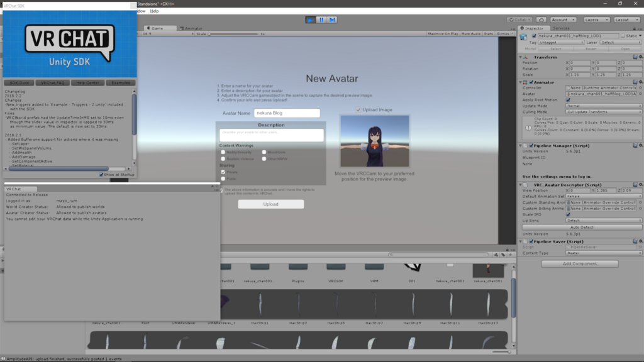Collapse the Transform component foldout

(x=520, y=57)
